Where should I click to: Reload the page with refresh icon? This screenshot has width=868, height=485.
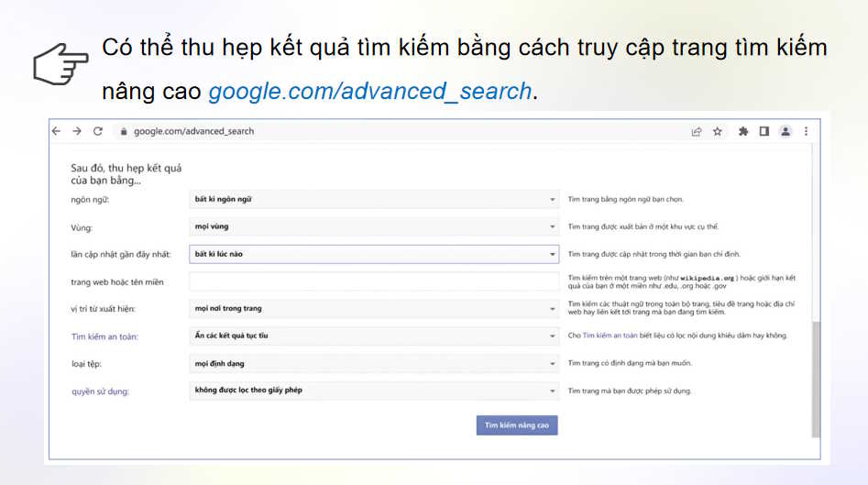(98, 131)
